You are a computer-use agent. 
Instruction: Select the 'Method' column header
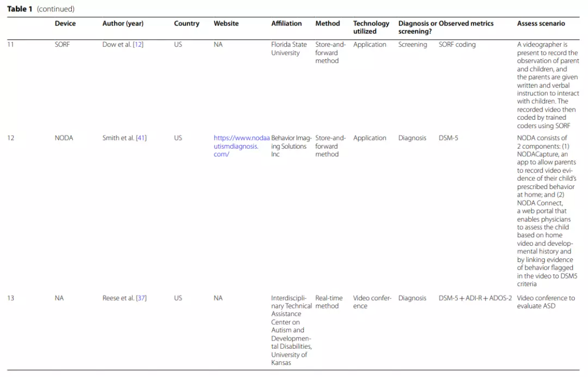tap(327, 23)
